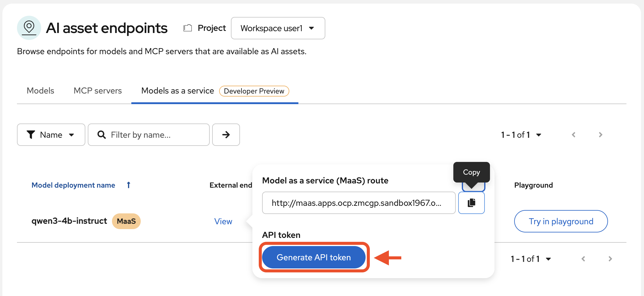Image resolution: width=644 pixels, height=296 pixels.
Task: Copy the MaaS route URL with clipboard icon
Action: coord(471,203)
